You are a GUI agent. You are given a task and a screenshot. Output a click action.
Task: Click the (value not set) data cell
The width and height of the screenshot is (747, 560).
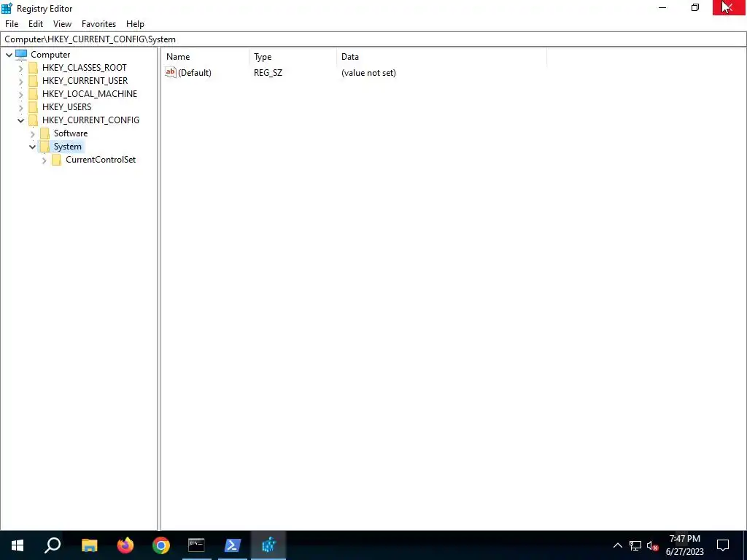pyautogui.click(x=368, y=73)
